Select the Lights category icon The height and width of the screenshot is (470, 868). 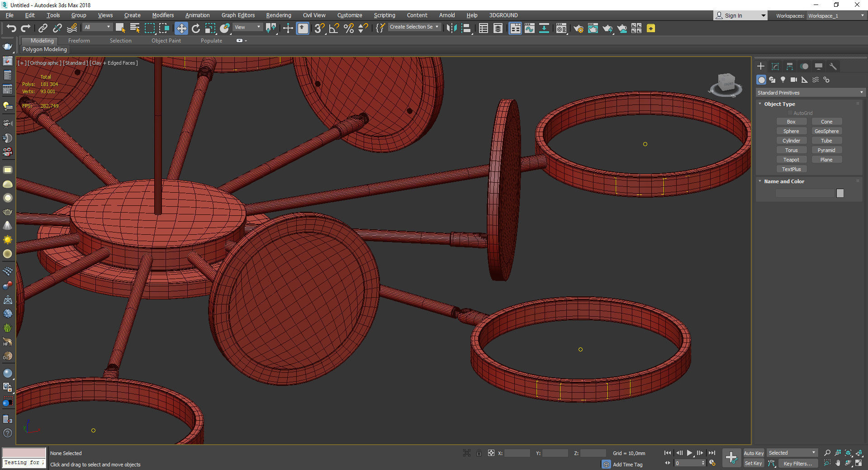coord(783,80)
